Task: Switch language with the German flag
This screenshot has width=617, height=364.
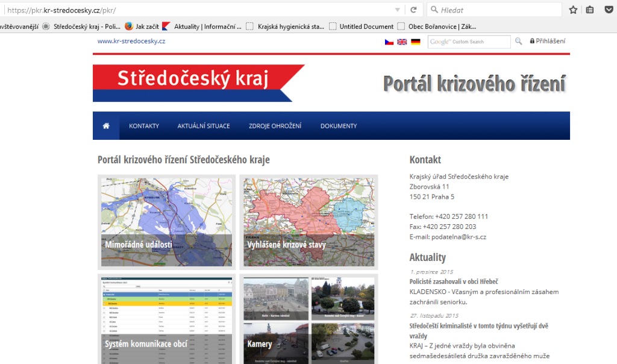Action: point(416,42)
